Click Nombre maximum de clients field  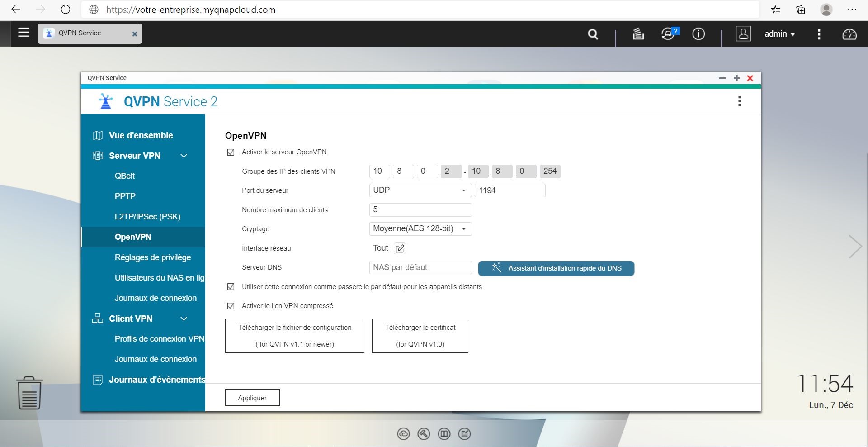pos(420,210)
